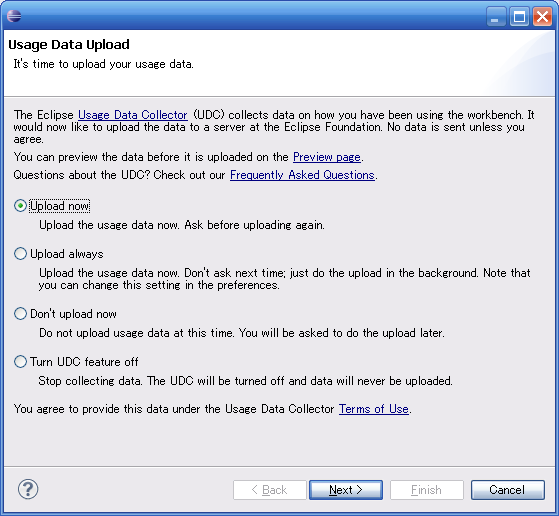The height and width of the screenshot is (516, 559).
Task: Click the Eclipse icon in title bar
Action: point(14,16)
